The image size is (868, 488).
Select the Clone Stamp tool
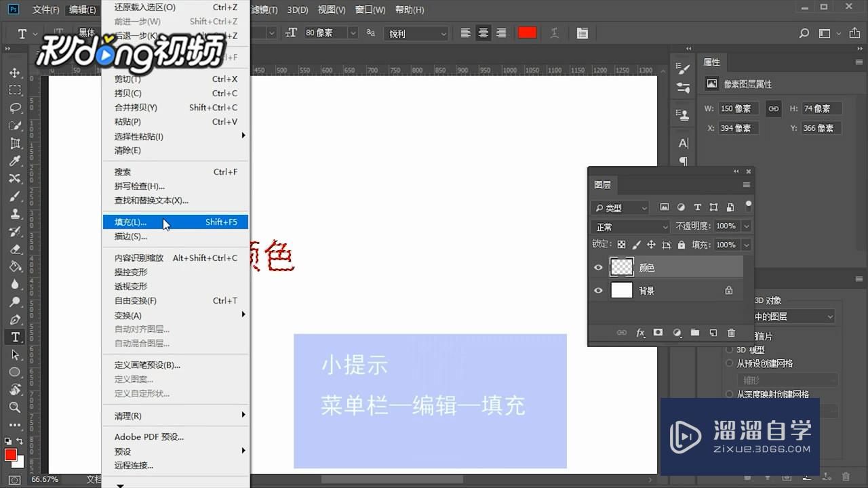point(15,213)
